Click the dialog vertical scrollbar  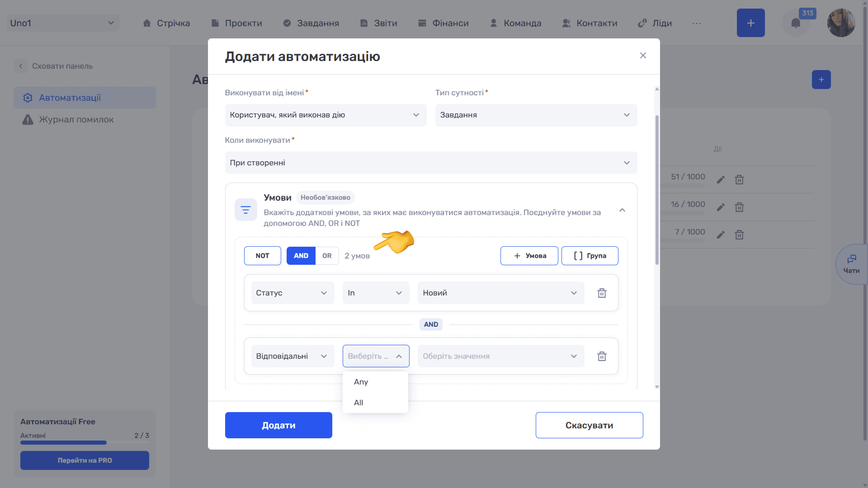tap(657, 190)
